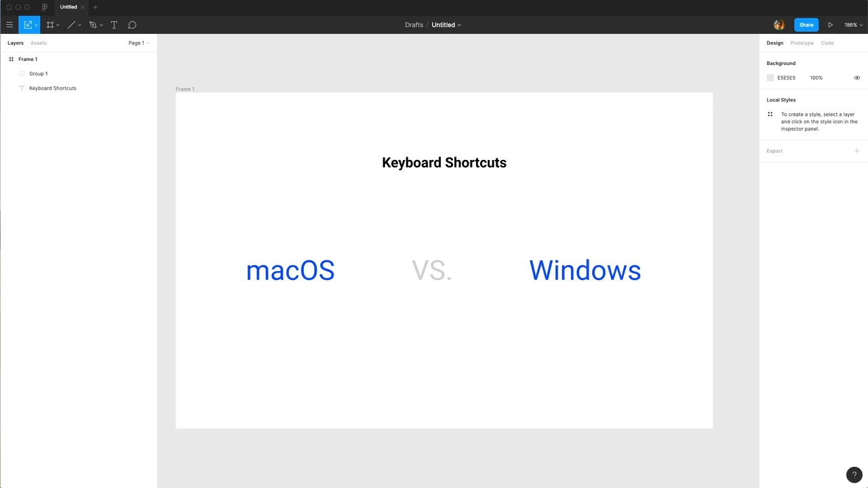Switch to the Design tab
This screenshot has width=868, height=488.
pos(775,43)
